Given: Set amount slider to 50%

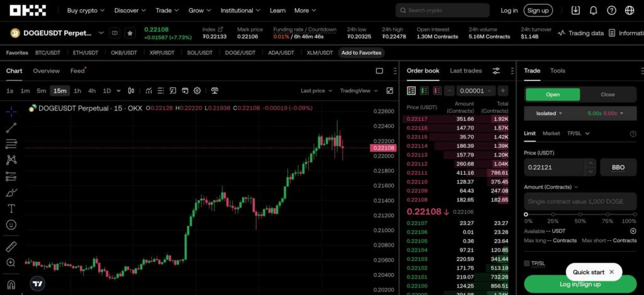Looking at the screenshot, I should coord(580,214).
